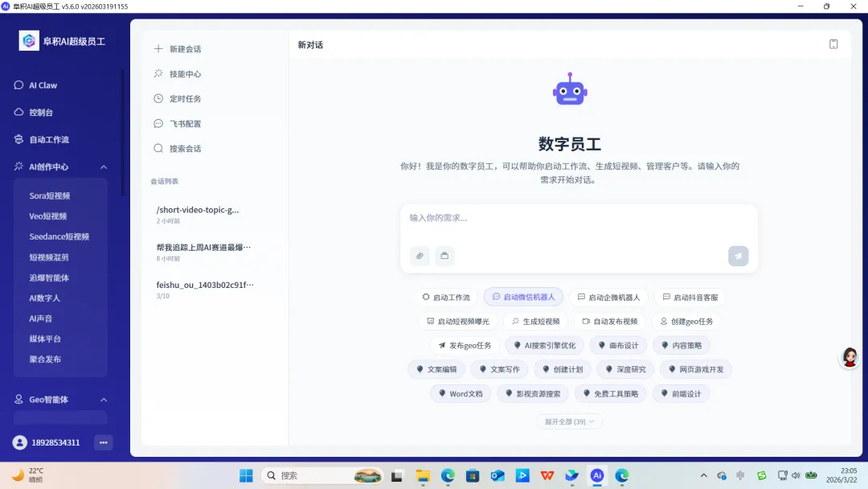Select the 创建计划 chip
Screen dimensions: 868x489
coord(563,369)
